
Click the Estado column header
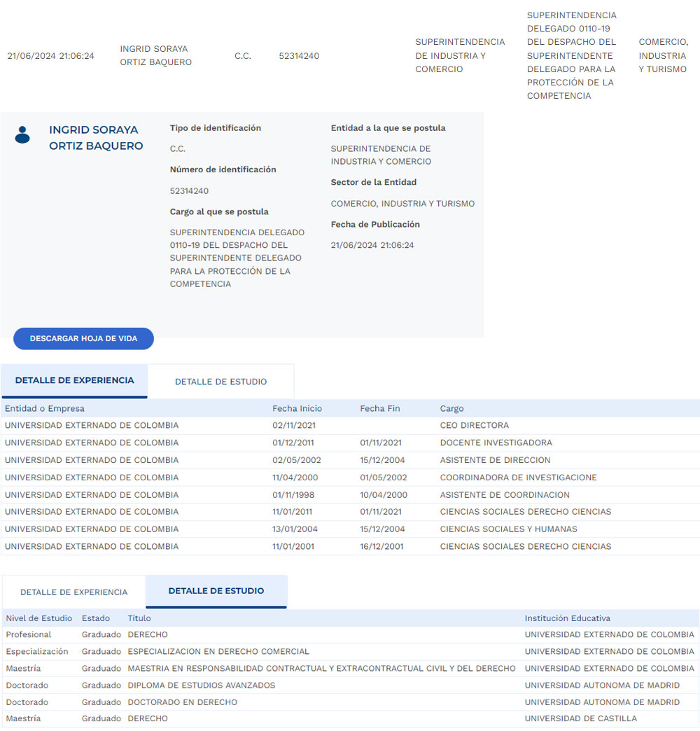point(96,618)
